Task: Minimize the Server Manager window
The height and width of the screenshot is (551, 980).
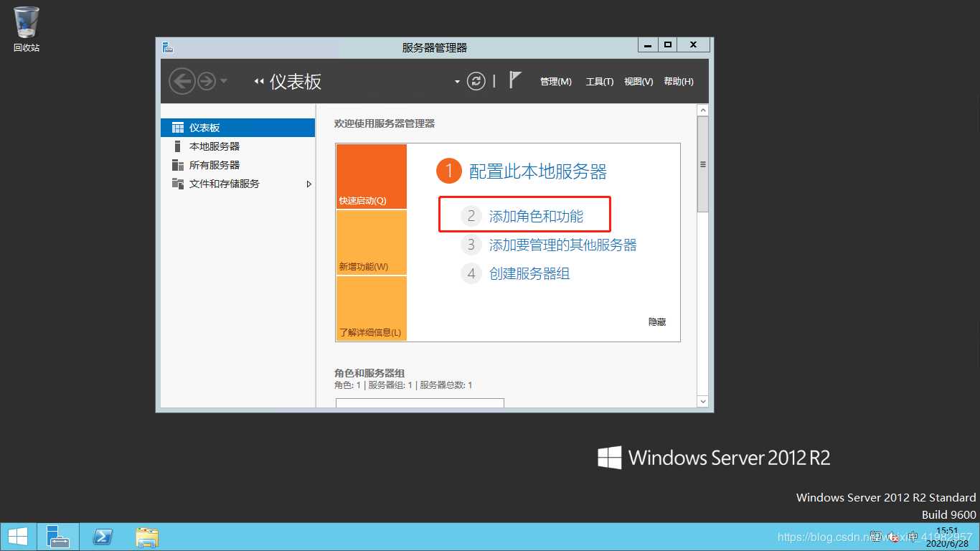Action: [x=648, y=44]
